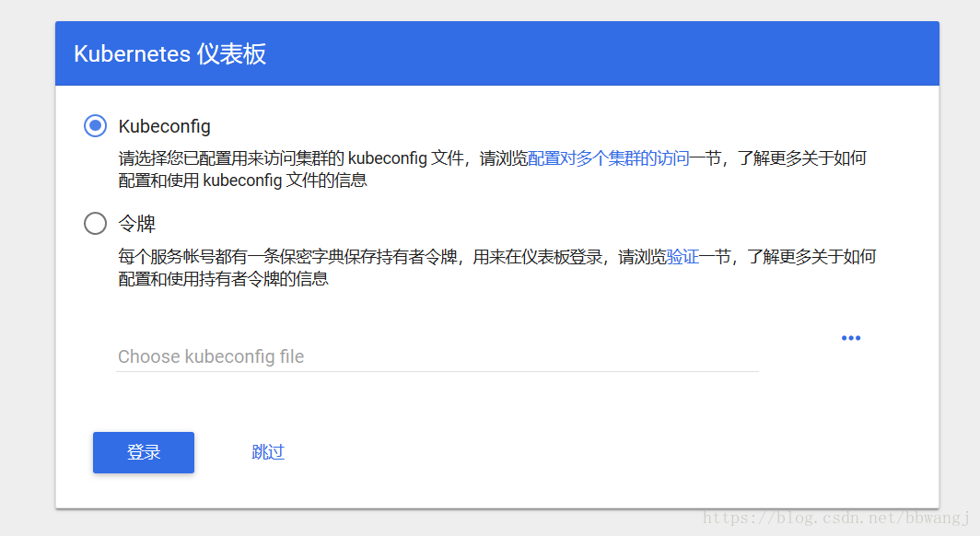
Task: Open the 验证 authentication link
Action: (682, 257)
